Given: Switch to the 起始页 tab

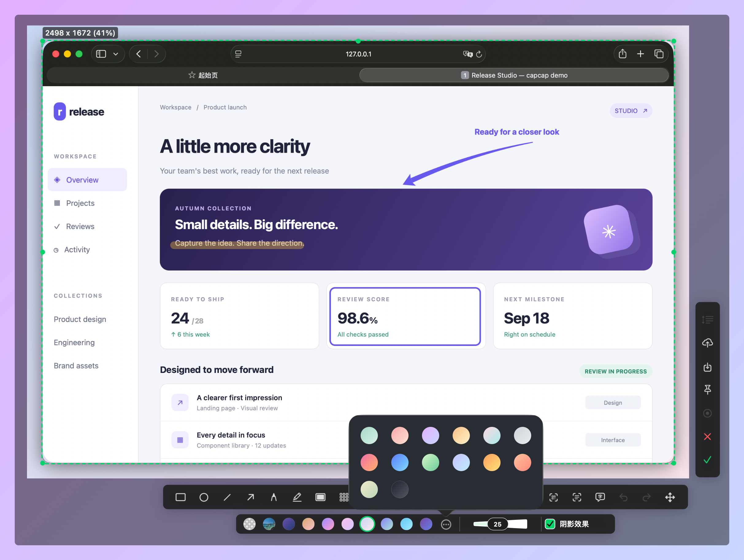Looking at the screenshot, I should click(203, 75).
